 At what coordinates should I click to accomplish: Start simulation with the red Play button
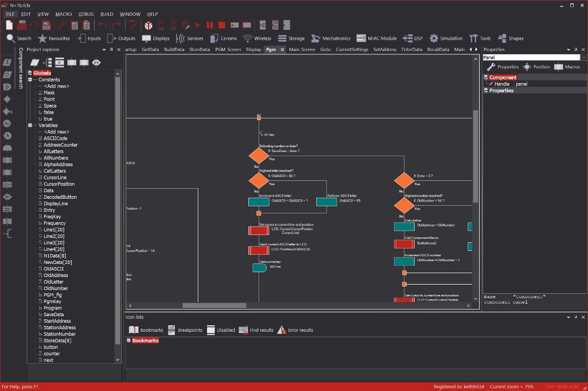198,25
